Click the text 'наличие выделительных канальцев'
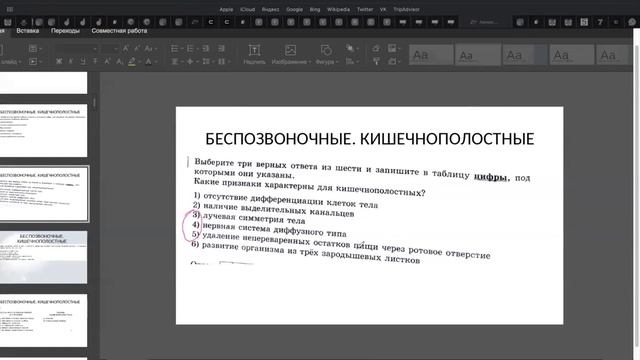Viewport: 640px width, 360px height. click(279, 209)
